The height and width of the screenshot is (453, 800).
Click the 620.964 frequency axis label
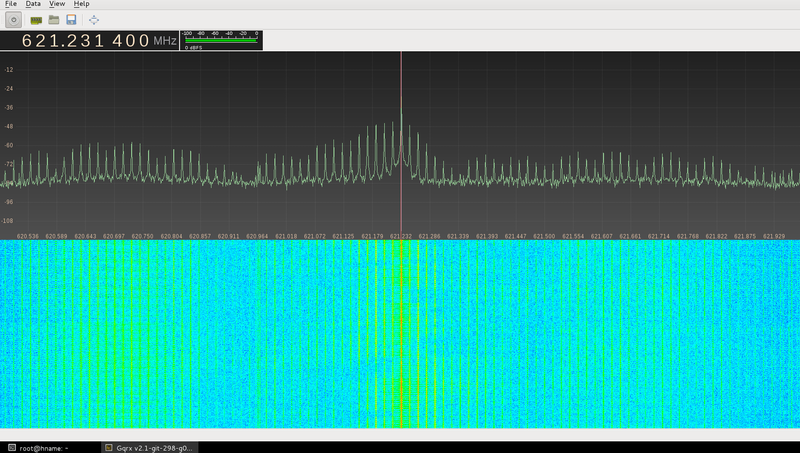pos(257,236)
